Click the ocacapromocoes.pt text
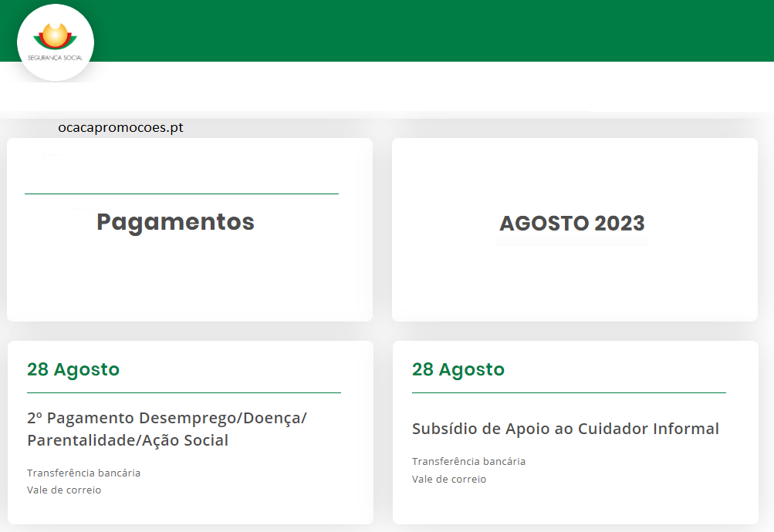Screen dimensions: 774x532 pos(120,128)
